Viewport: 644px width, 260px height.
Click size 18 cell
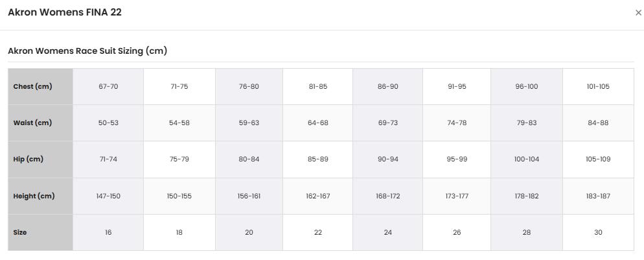click(179, 233)
